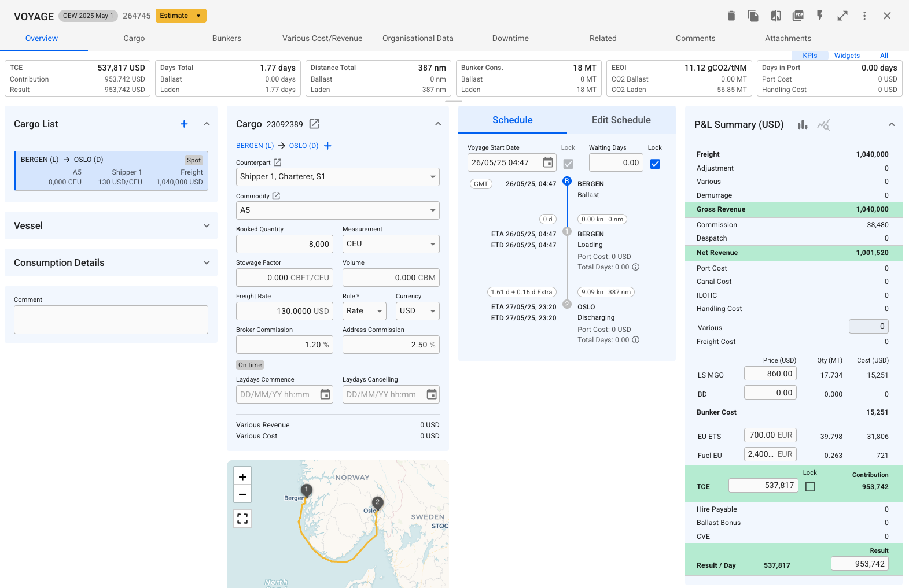Open the Estimate status dropdown
This screenshot has width=909, height=588.
198,16
